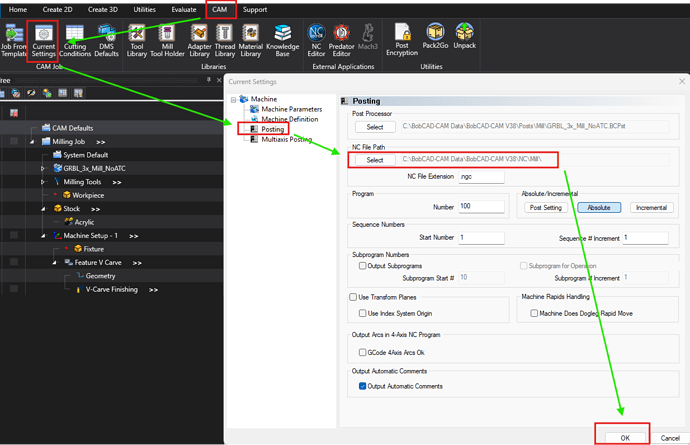This screenshot has width=690, height=445.
Task: Switch to the Evaluate ribbon tab
Action: tap(185, 9)
